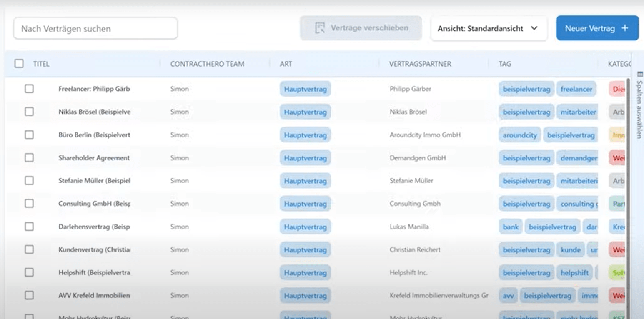Click the column icon above Spalten auswählen

[640, 75]
